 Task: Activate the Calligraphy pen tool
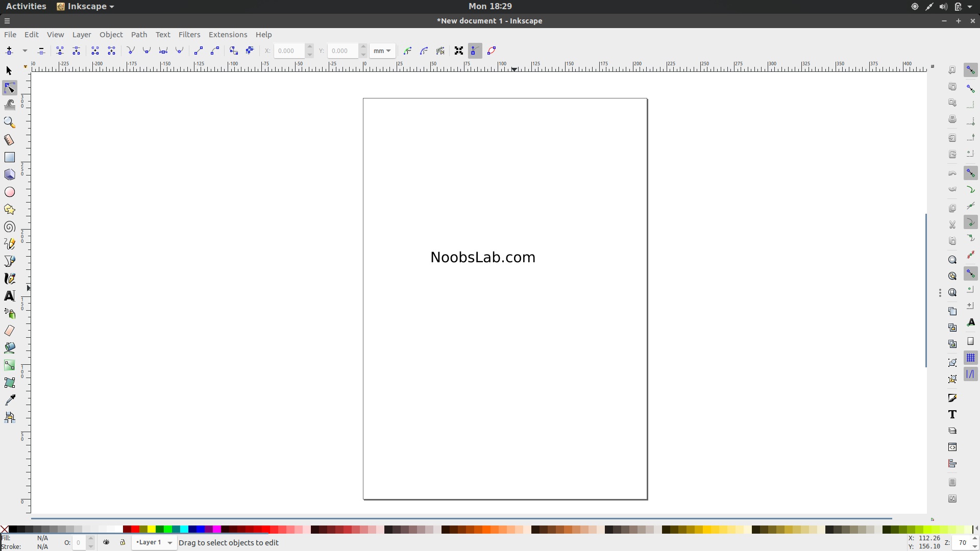[x=9, y=278]
